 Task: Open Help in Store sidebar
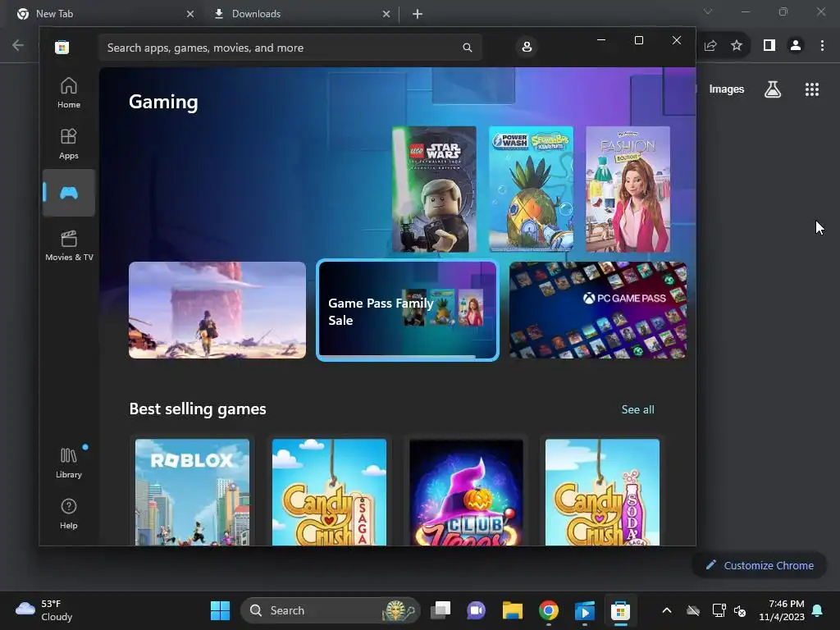(69, 514)
